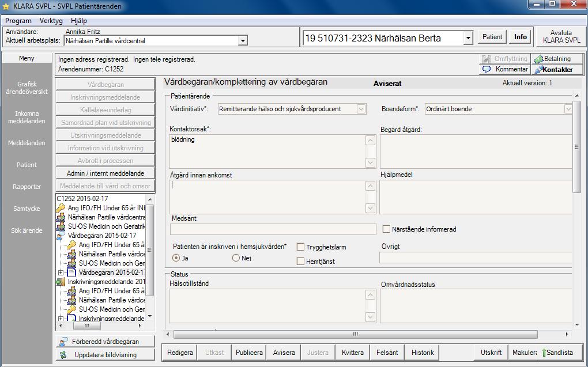Open Aktuell arbetsplats dropdown
This screenshot has height=367, width=588.
coord(243,41)
